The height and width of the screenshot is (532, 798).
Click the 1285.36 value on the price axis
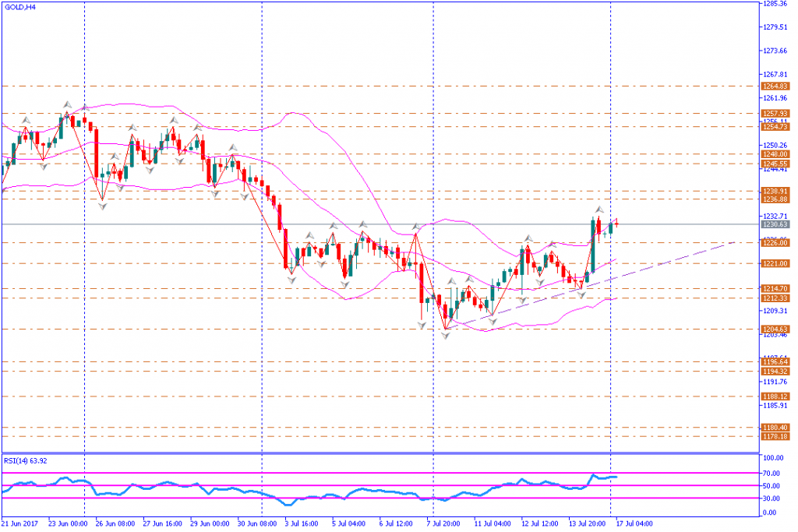click(776, 4)
